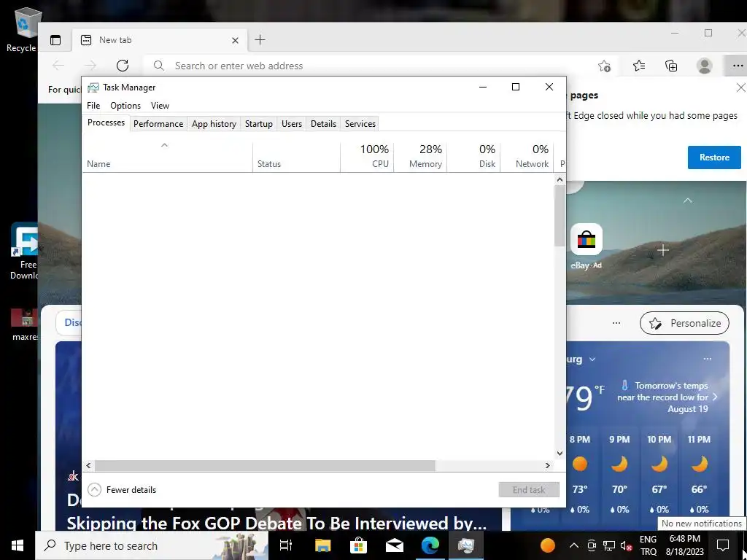
Task: Open Microsoft Store from the taskbar
Action: [358, 545]
